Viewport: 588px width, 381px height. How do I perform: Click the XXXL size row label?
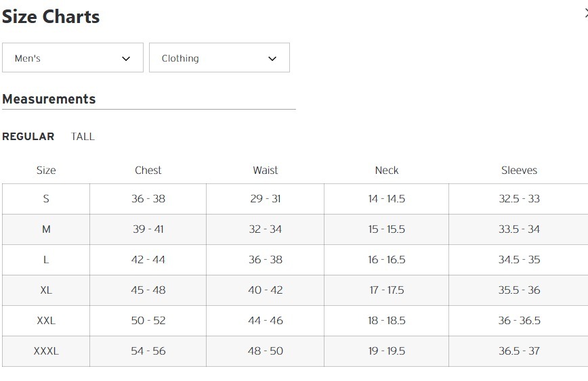click(x=46, y=351)
